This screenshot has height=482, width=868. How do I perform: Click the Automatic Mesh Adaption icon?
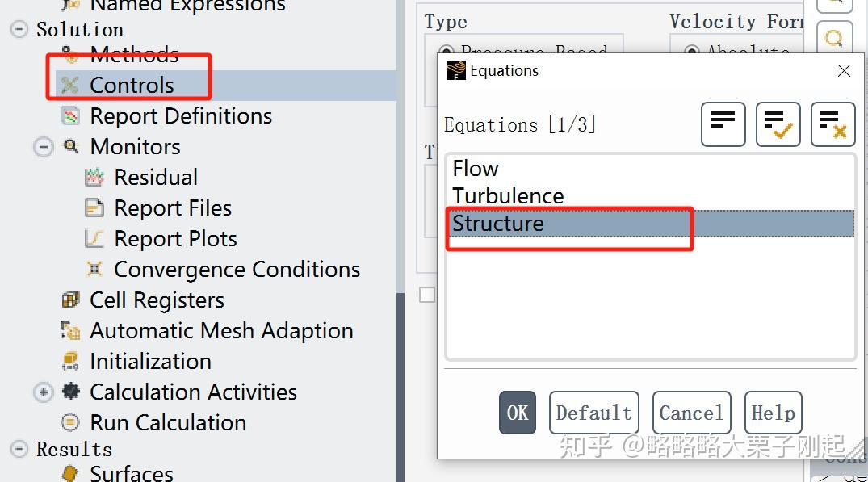point(70,331)
